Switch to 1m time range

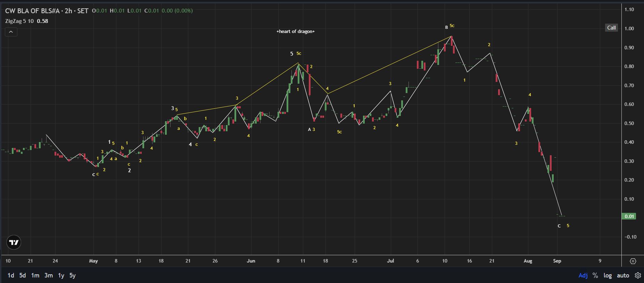pos(35,275)
